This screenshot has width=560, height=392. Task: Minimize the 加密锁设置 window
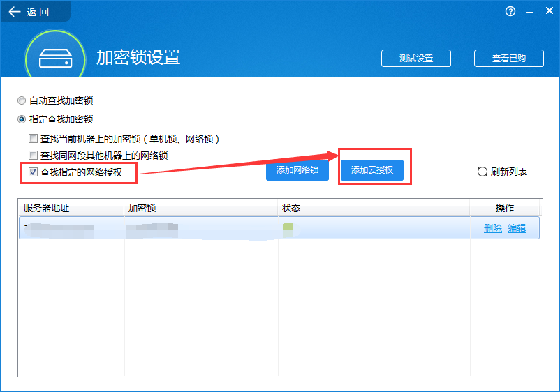530,12
